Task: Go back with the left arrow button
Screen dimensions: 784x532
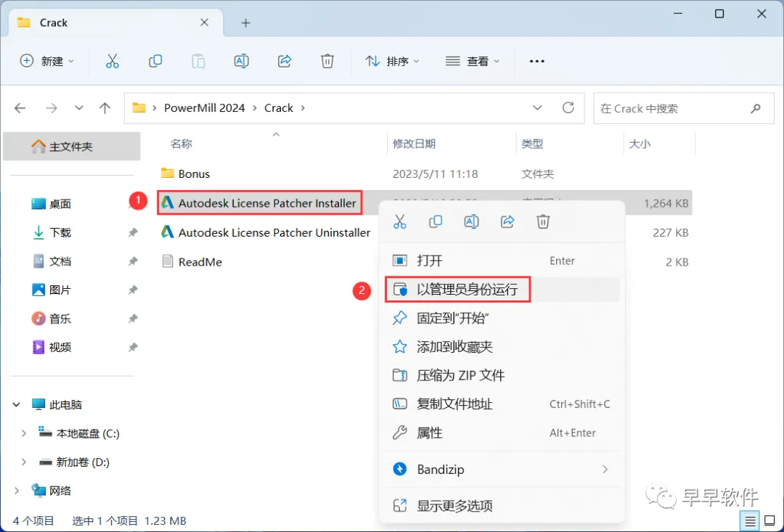Action: coord(20,108)
